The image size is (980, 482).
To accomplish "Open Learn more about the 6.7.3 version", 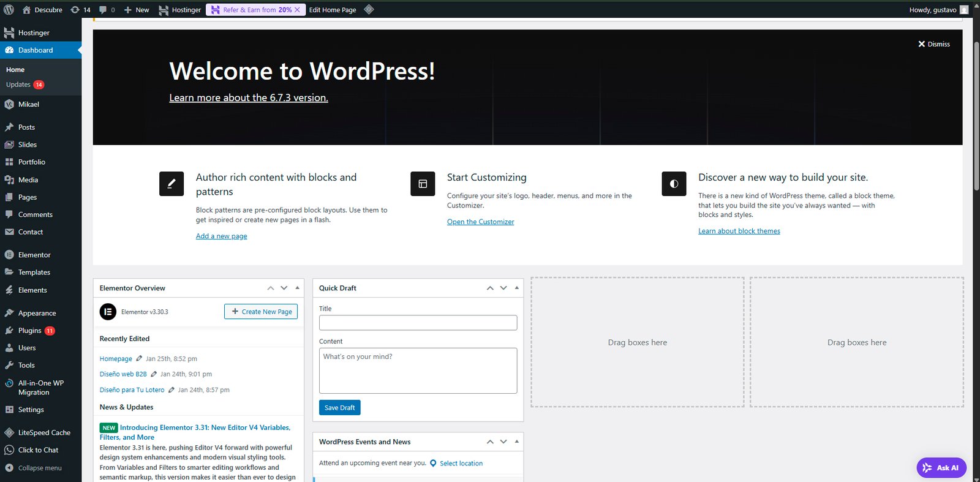I will 249,98.
